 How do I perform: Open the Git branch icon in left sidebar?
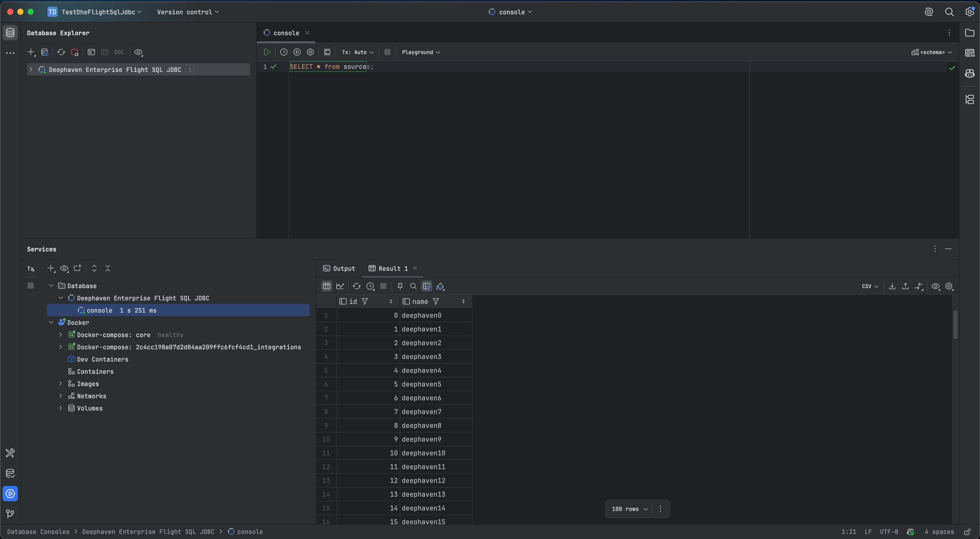click(10, 514)
